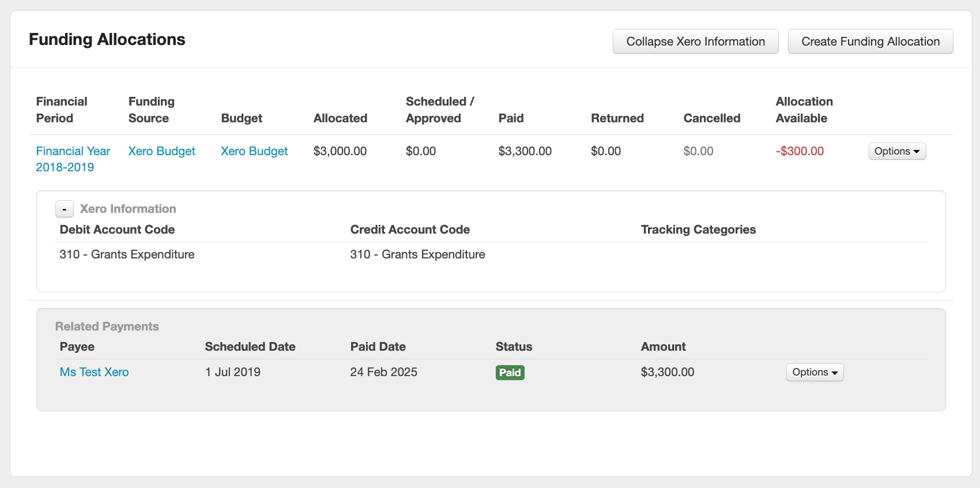The image size is (980, 488).
Task: Open Options dropdown for Ms Test Xero payment
Action: [x=814, y=372]
